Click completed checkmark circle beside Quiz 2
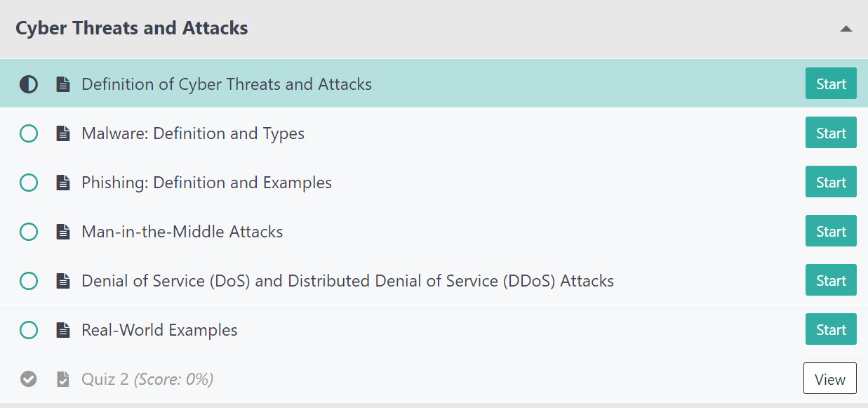The width and height of the screenshot is (868, 408). click(x=29, y=379)
